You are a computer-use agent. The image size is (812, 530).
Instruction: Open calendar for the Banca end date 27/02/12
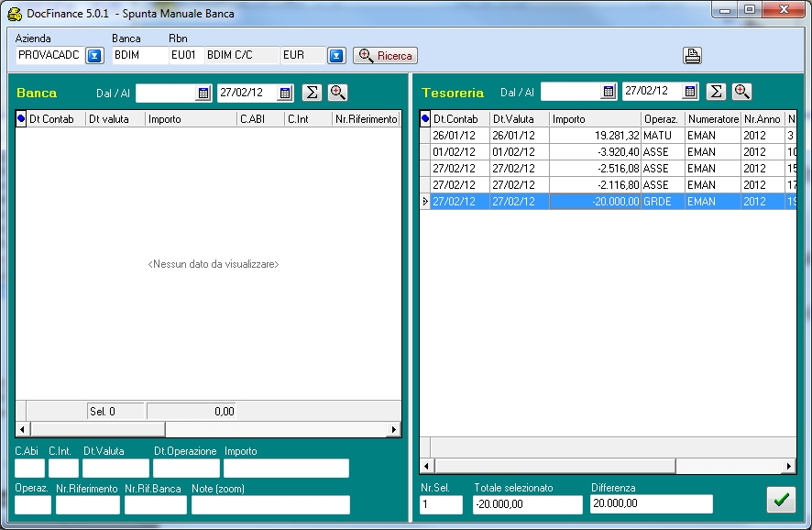[x=285, y=93]
